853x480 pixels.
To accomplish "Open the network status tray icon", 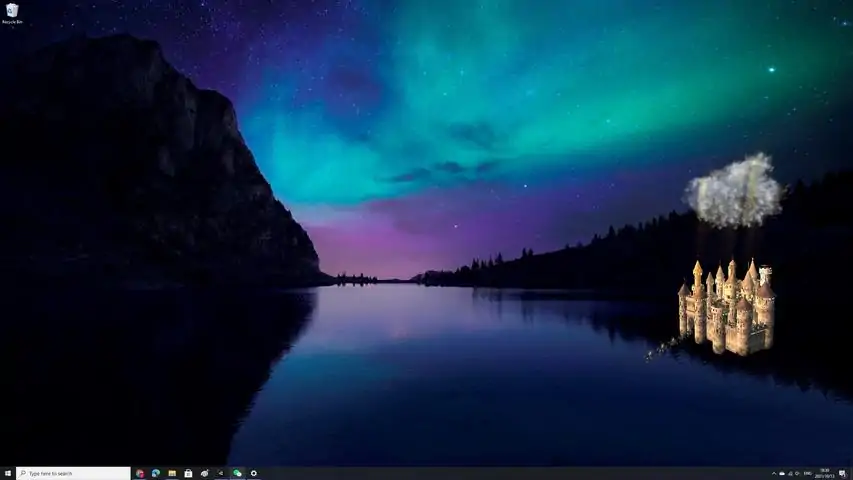I will (791, 473).
